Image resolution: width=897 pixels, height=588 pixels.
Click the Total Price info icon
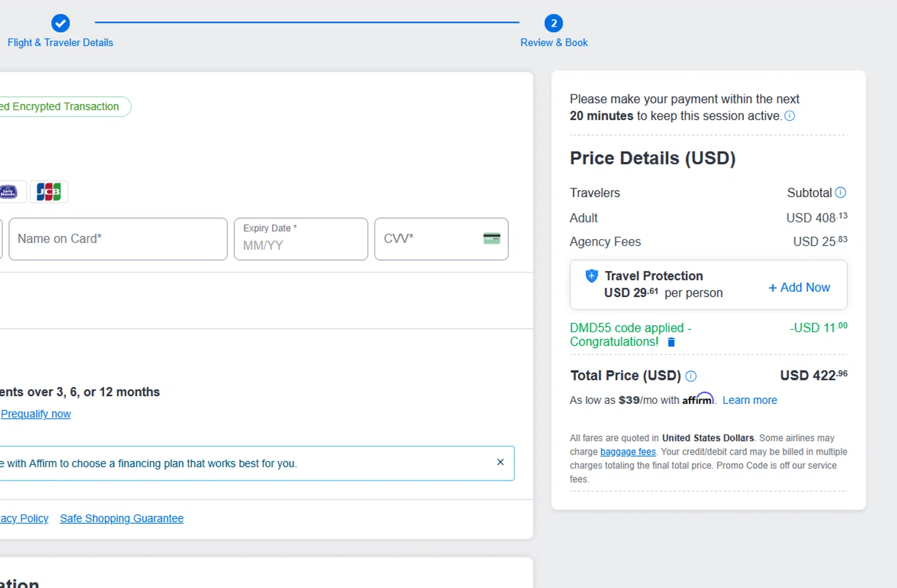pos(691,376)
